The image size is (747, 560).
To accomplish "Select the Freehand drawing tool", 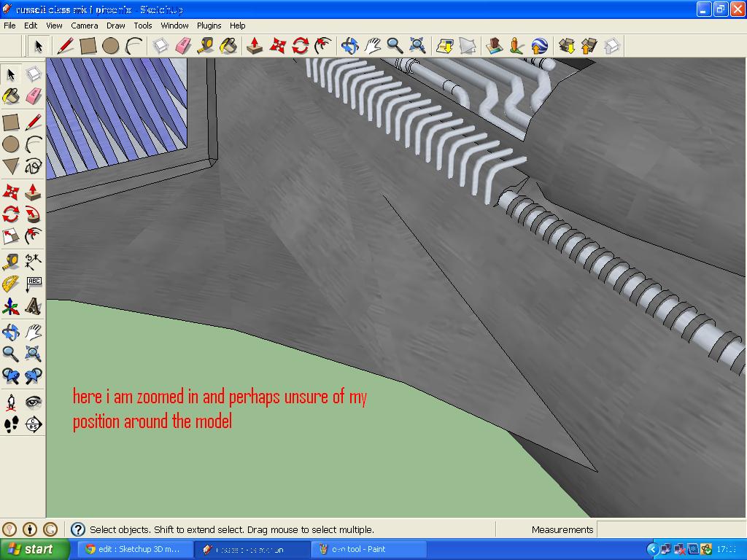I will (x=33, y=166).
